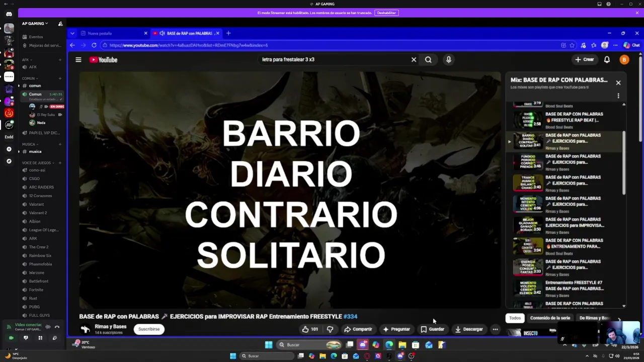Image resolution: width=644 pixels, height=362 pixels.
Task: Close the Mix playlist panel
Action: 618,83
